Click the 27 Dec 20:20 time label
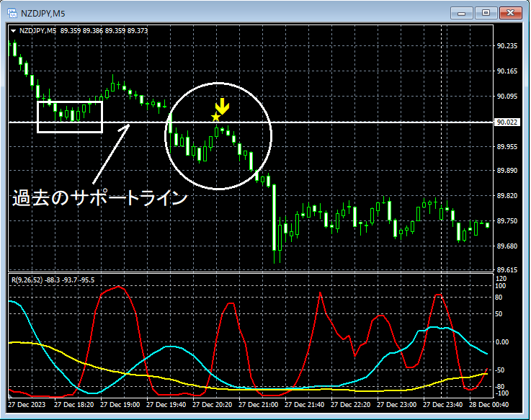The image size is (531, 420). [x=213, y=405]
